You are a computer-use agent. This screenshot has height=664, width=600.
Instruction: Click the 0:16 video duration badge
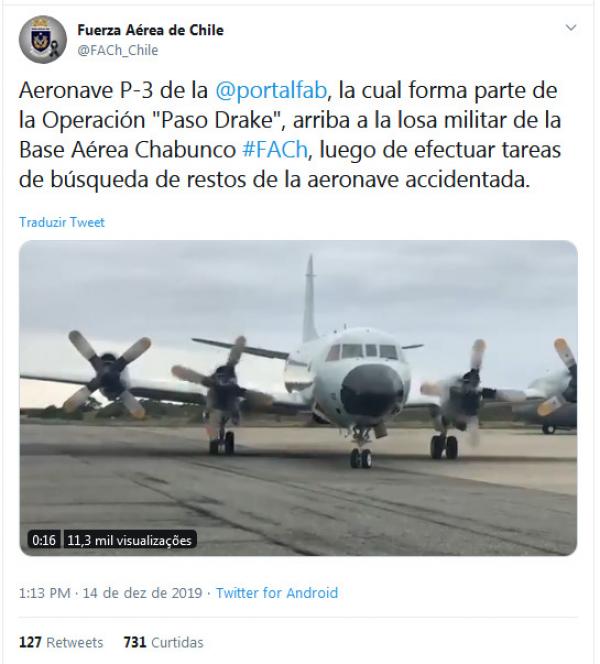point(44,540)
